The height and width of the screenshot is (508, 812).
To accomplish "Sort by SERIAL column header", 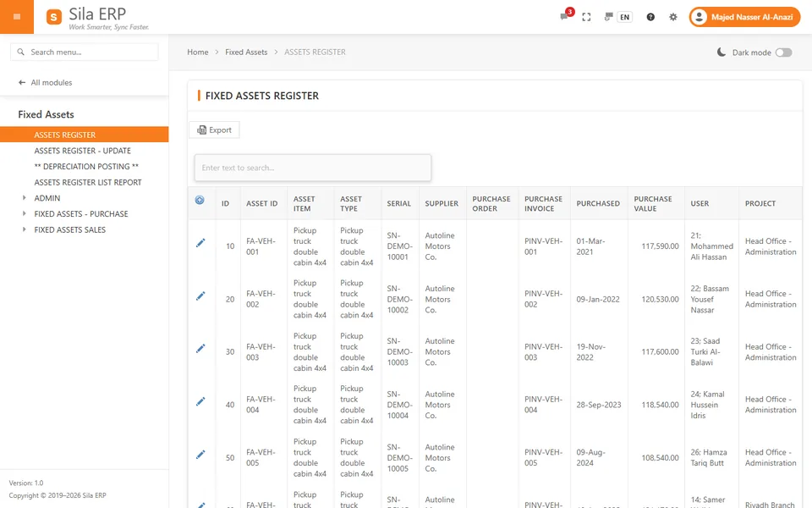I will click(x=398, y=204).
